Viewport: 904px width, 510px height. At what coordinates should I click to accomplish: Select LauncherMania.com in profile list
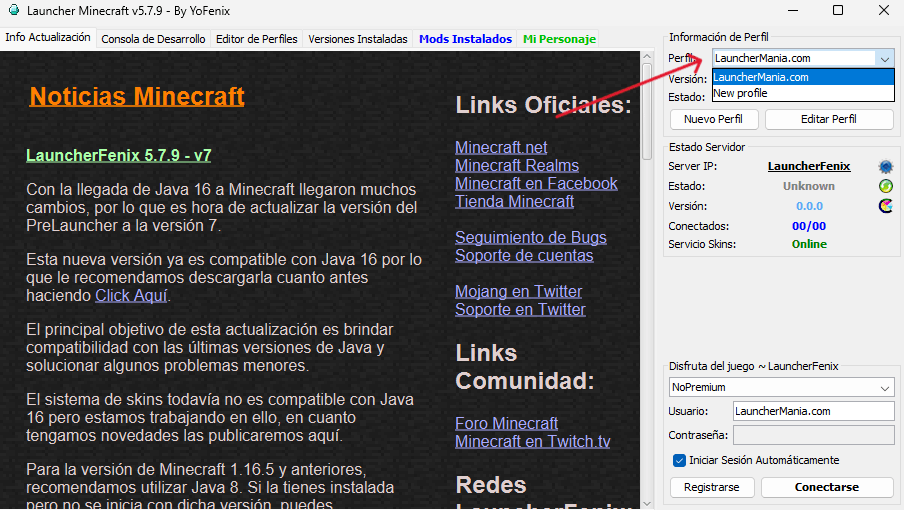[803, 77]
